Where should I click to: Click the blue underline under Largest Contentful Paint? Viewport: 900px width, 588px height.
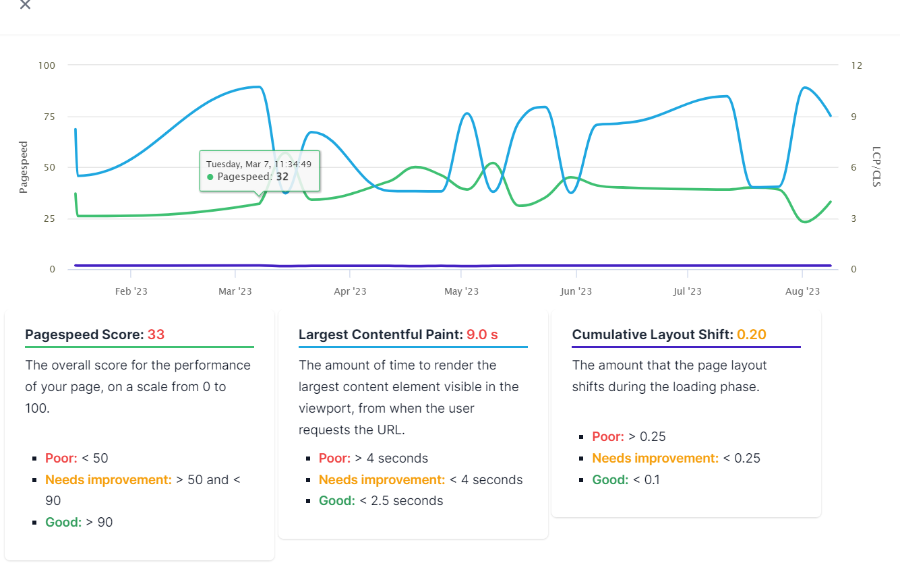[x=413, y=347]
